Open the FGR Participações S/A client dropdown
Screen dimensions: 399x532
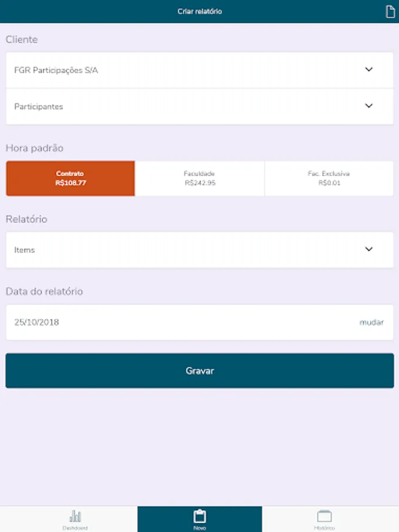(177, 70)
